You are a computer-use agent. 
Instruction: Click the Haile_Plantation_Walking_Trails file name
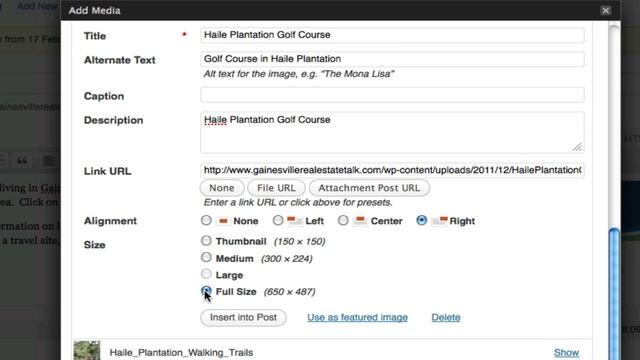tap(181, 352)
